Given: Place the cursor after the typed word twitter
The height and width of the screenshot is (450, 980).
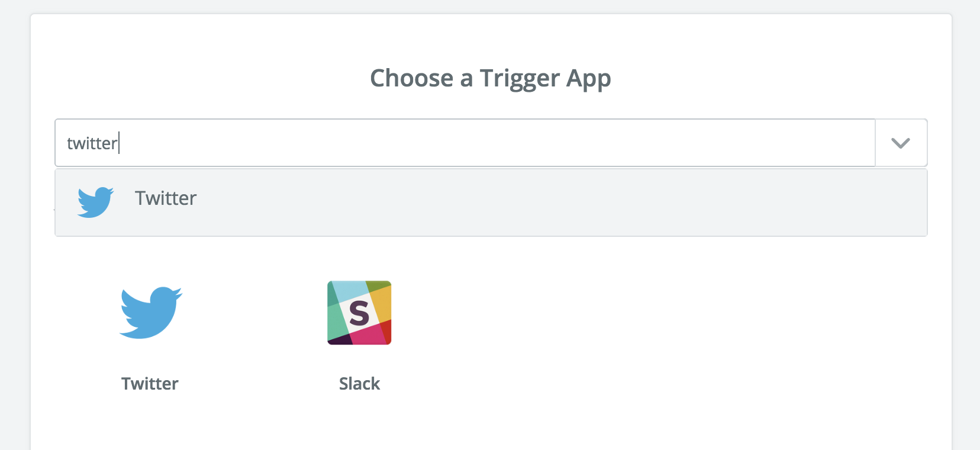Looking at the screenshot, I should click(x=120, y=143).
